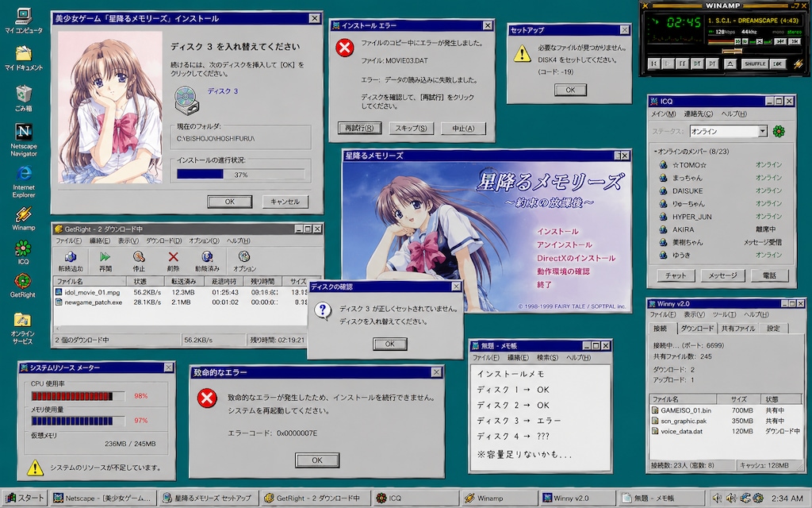Click the 2:34 AM taskbar clock
The width and height of the screenshot is (812, 508).
point(787,498)
